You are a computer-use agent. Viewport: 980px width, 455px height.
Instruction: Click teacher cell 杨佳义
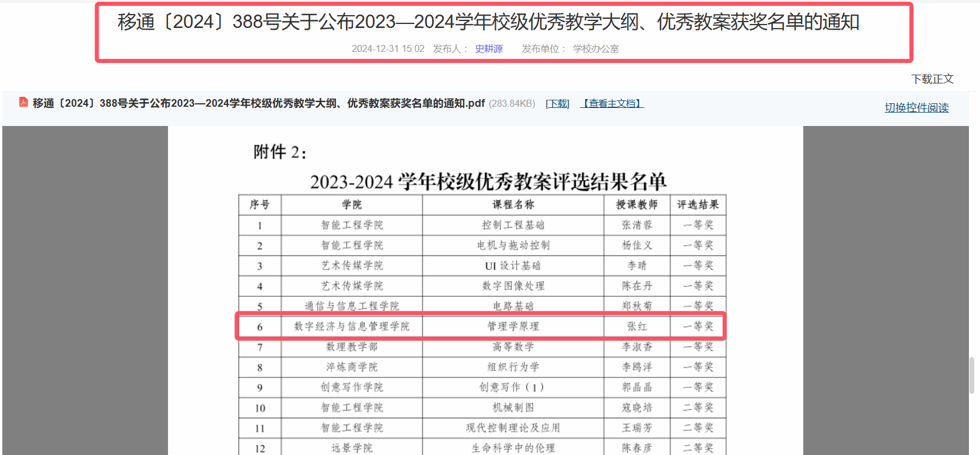637,246
